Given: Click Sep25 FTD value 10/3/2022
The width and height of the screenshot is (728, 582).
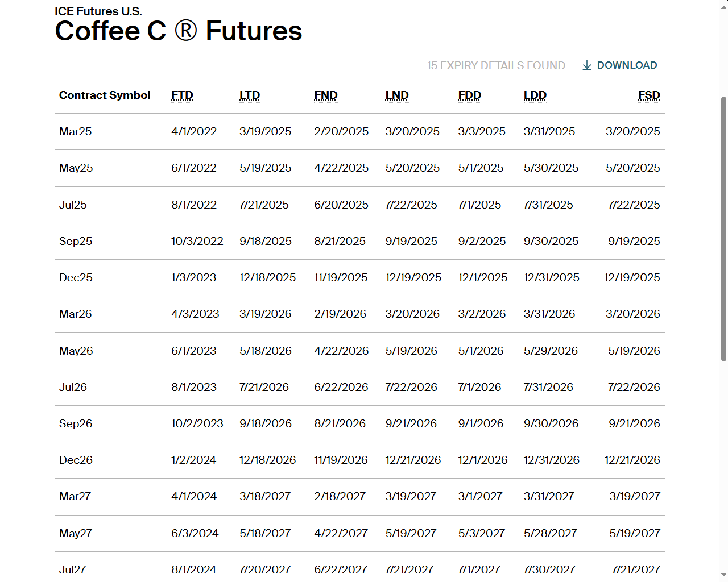Looking at the screenshot, I should tap(197, 241).
